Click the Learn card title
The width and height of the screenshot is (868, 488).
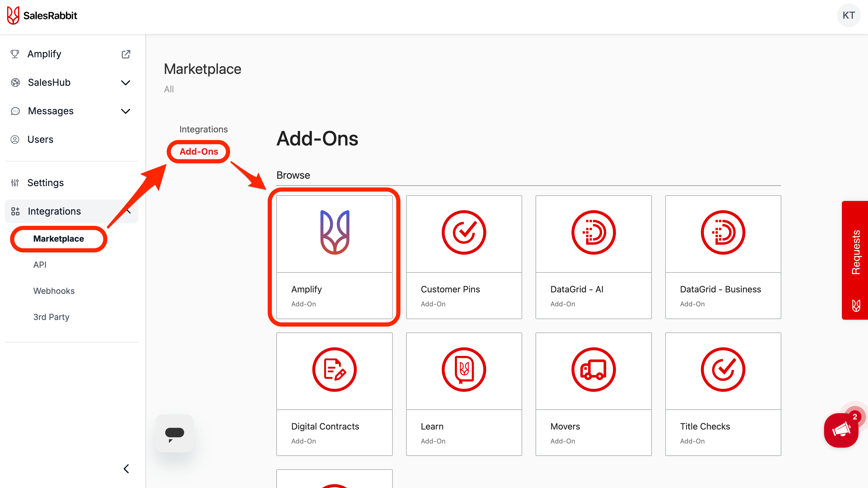point(432,426)
